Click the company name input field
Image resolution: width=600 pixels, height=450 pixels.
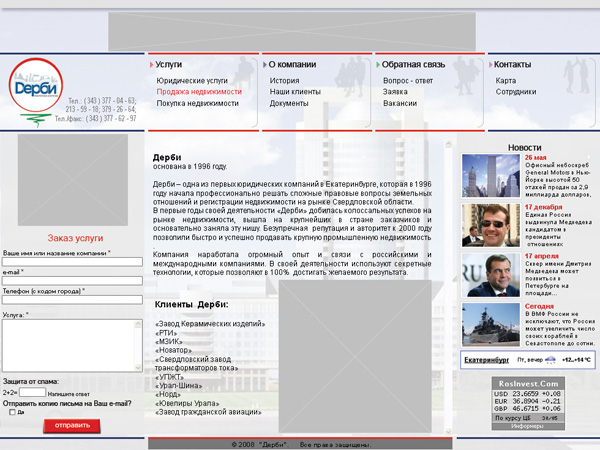tap(71, 262)
